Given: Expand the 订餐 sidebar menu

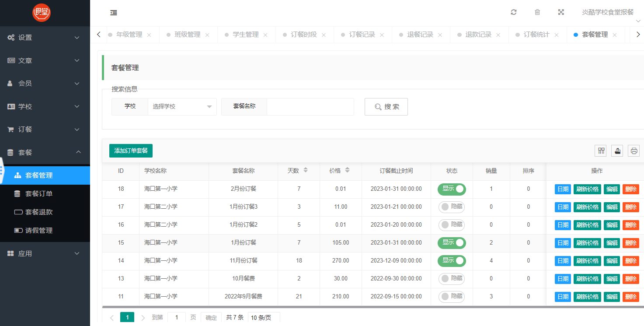Looking at the screenshot, I should click(45, 130).
